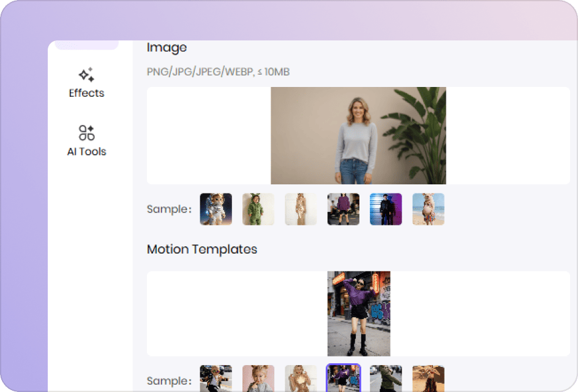Pick the toddler with hair buns template
Screen dimensions: 578x392
pos(258,379)
